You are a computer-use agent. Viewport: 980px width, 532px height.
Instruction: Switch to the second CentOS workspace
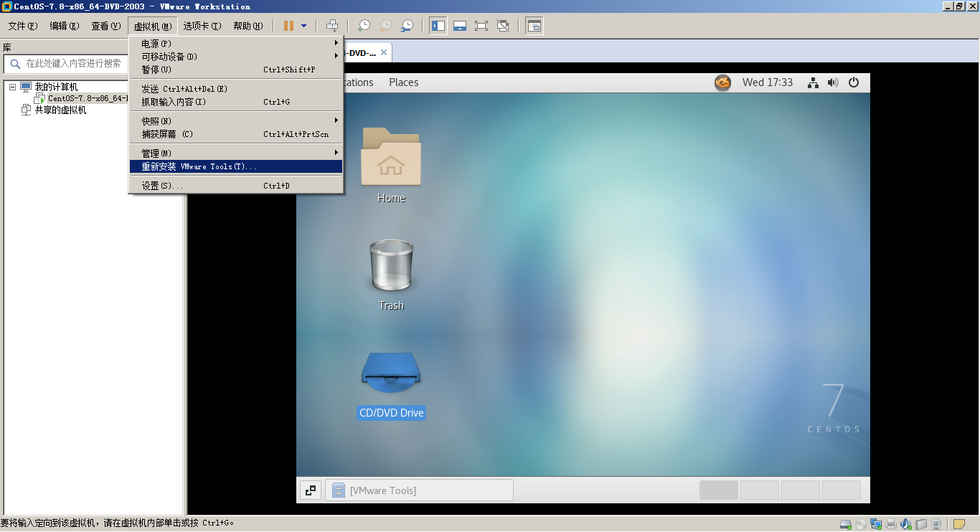tap(760, 490)
